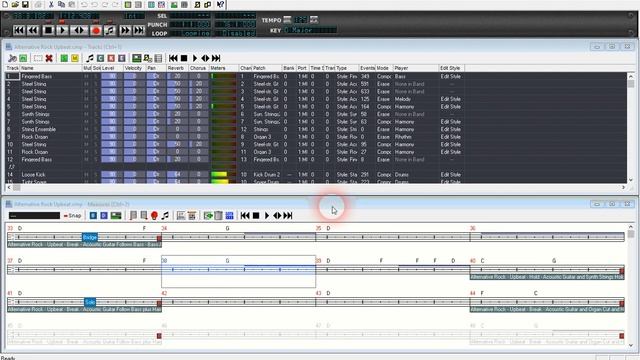Select track 11 Rock Organ name cell
Screen dimensions: 640x360
(51, 152)
